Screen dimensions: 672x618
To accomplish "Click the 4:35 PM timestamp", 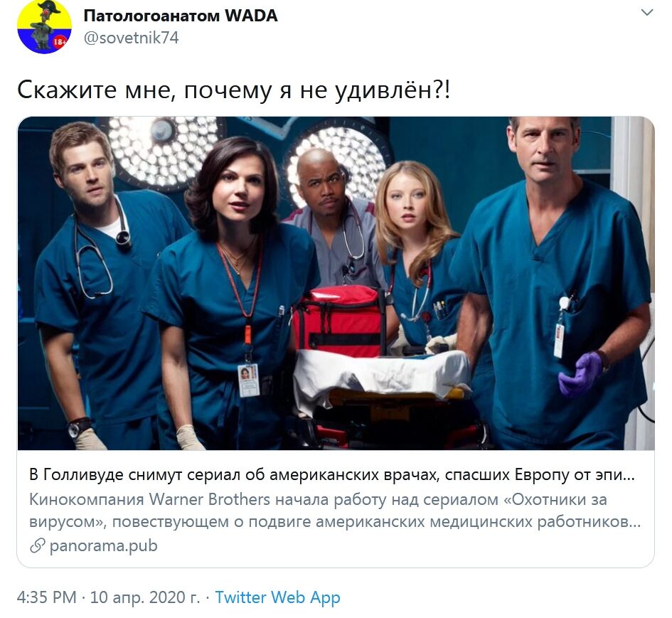I will 47,597.
